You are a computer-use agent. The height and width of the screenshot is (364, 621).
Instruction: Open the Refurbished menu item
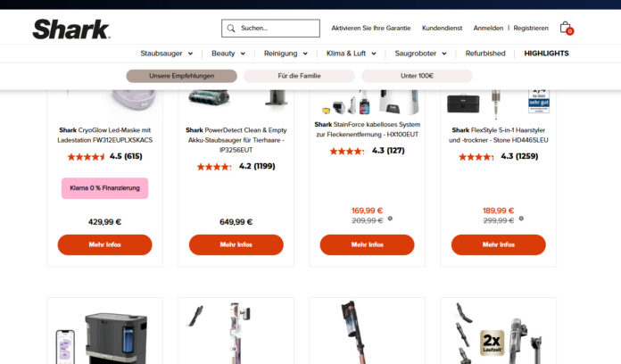pyautogui.click(x=485, y=54)
